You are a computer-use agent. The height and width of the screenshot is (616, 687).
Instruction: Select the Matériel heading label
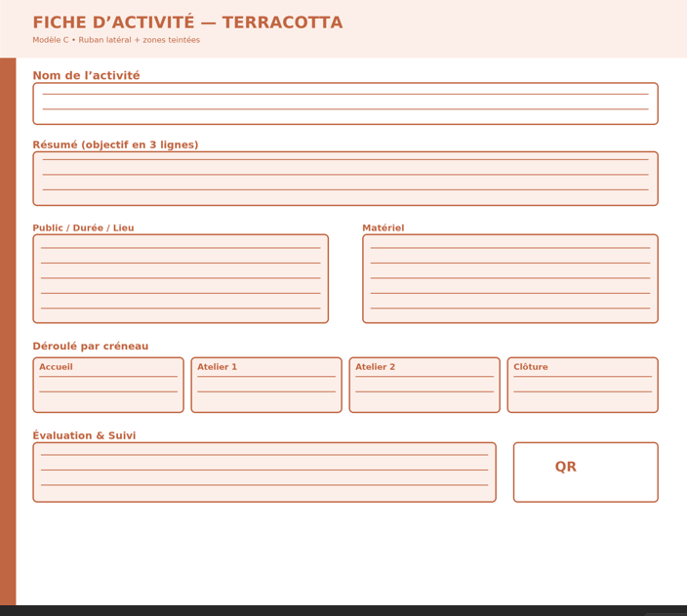[383, 227]
